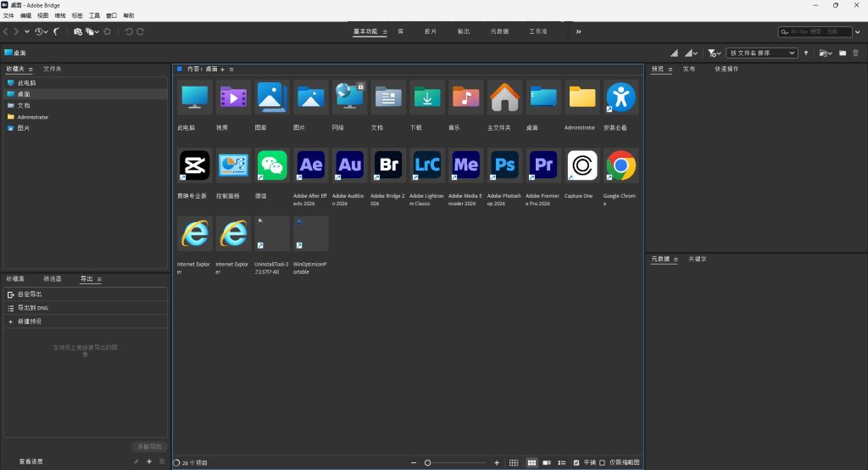
Task: Open the parent/favorites folder dropdown arrow
Action: click(x=26, y=31)
